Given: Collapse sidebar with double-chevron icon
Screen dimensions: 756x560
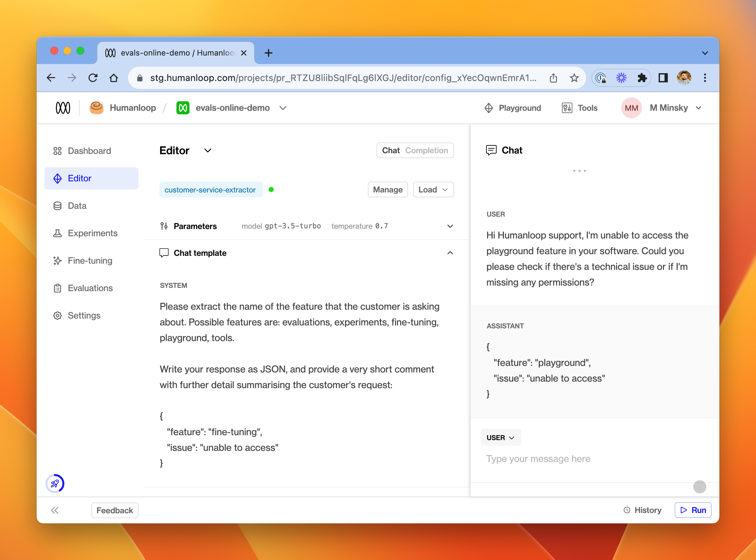Looking at the screenshot, I should tap(55, 510).
